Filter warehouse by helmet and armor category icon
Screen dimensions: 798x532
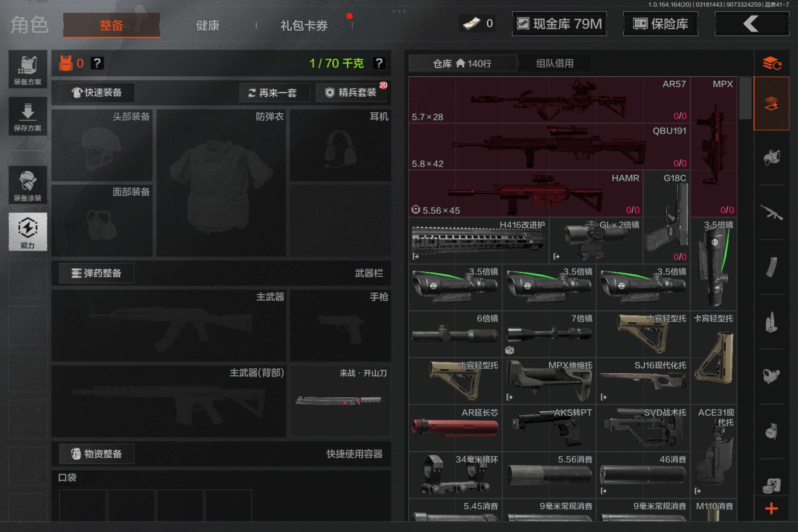771,157
